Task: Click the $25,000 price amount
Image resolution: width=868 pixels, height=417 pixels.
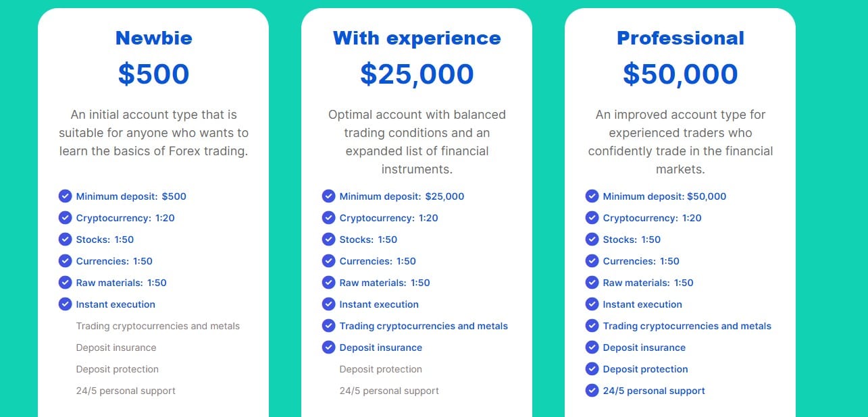Action: tap(417, 74)
